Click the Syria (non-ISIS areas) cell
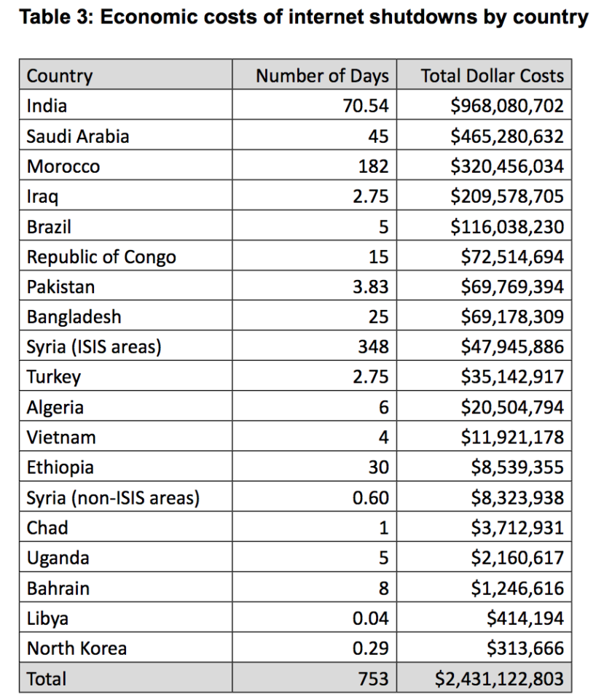 point(125,497)
